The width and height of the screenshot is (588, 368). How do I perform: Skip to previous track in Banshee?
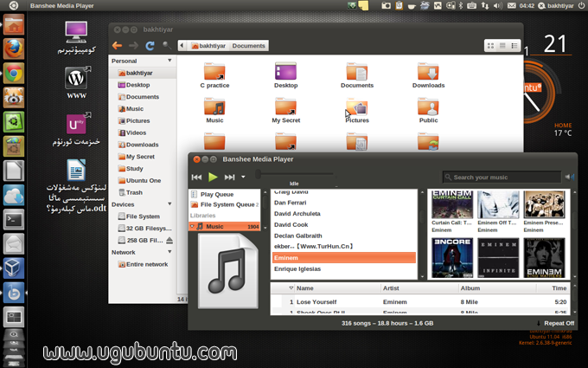click(196, 178)
